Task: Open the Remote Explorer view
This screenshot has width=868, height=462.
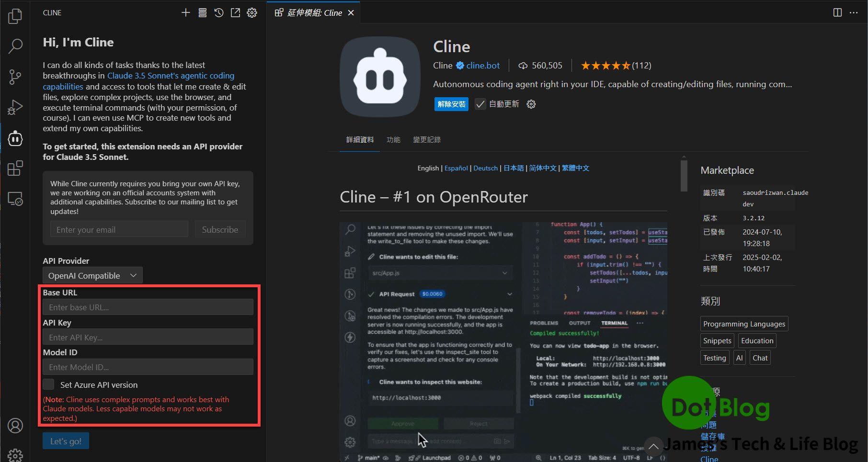Action: [15, 199]
